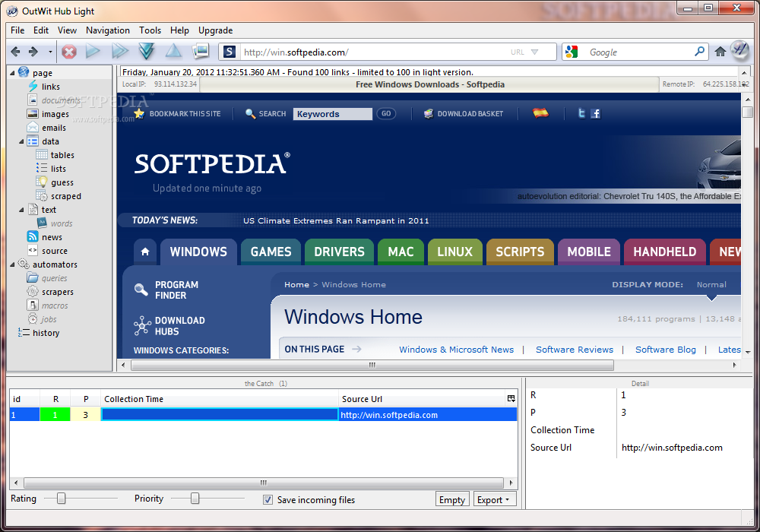Screen dimensions: 760x532
Task: Select history in the sidebar tree
Action: 46,333
